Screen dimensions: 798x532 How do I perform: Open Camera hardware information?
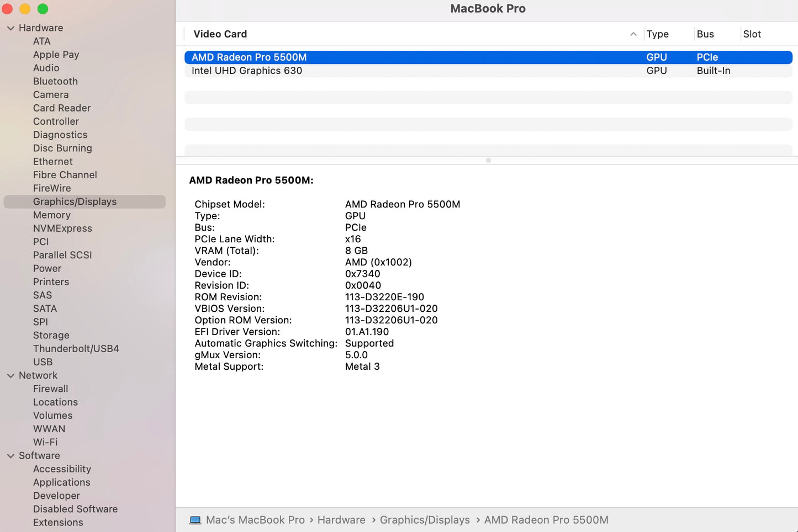pyautogui.click(x=51, y=94)
